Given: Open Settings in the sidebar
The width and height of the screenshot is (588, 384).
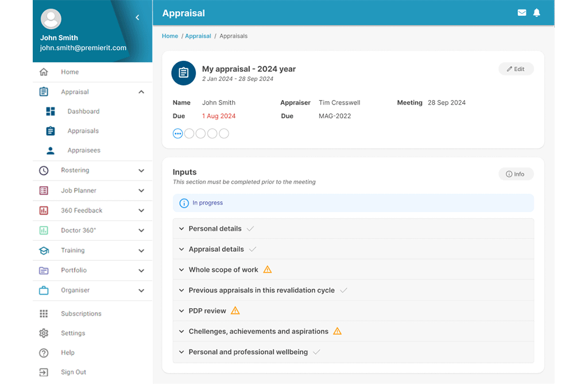Looking at the screenshot, I should [73, 333].
